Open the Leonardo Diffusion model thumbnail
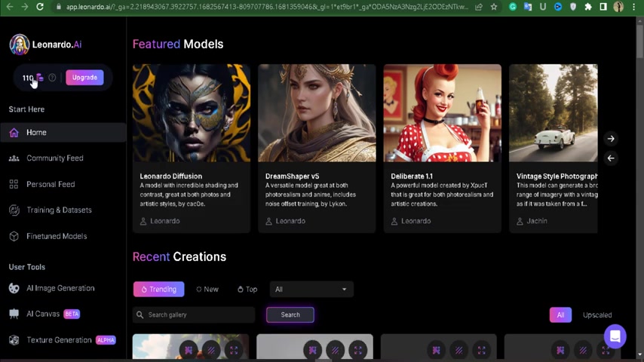This screenshot has width=644, height=362. coord(192,113)
